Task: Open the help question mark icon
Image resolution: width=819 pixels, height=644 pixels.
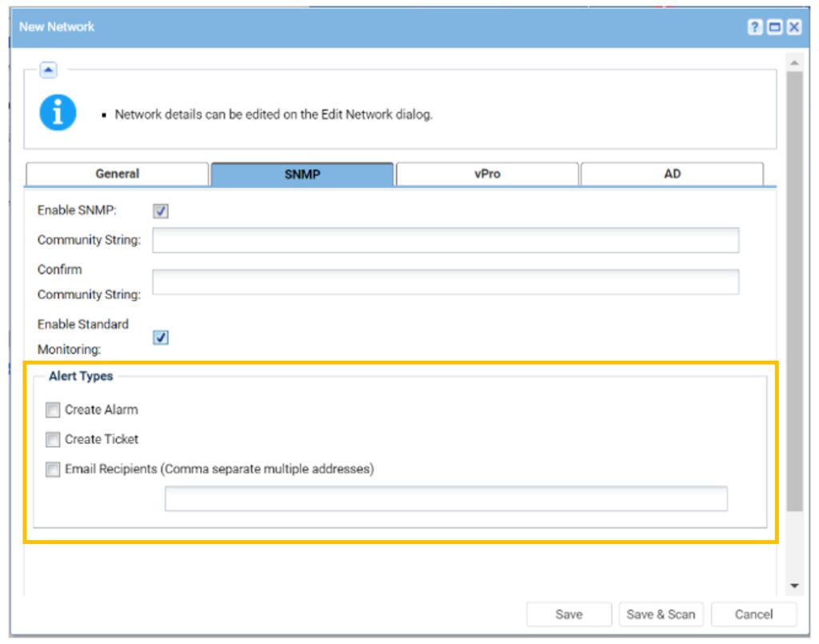Action: click(754, 26)
